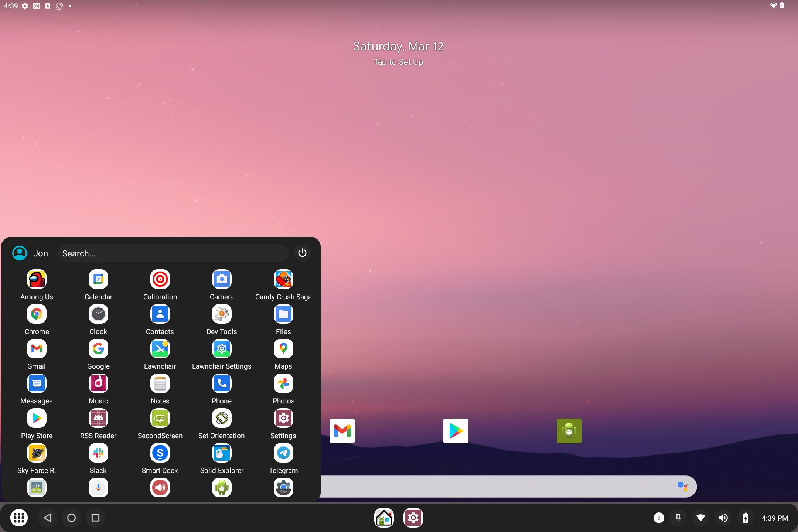Launch Lawnchair Settings
Screen dimensions: 798x532
click(221, 348)
